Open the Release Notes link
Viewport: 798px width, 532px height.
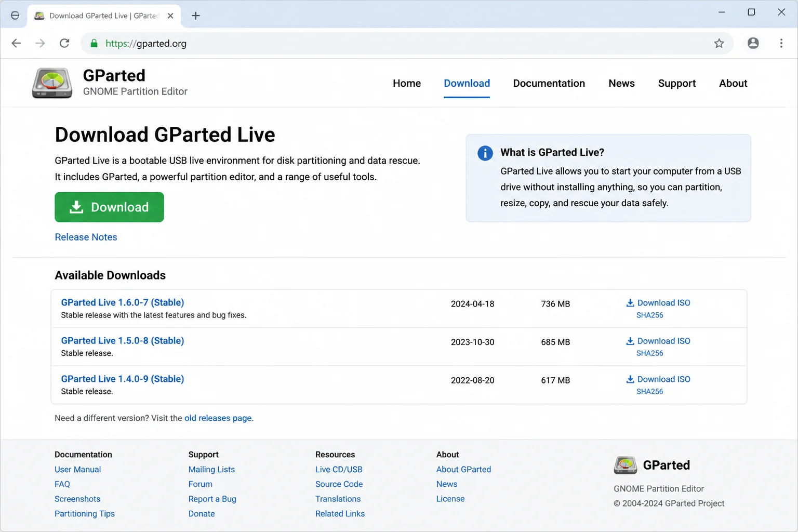pos(86,237)
